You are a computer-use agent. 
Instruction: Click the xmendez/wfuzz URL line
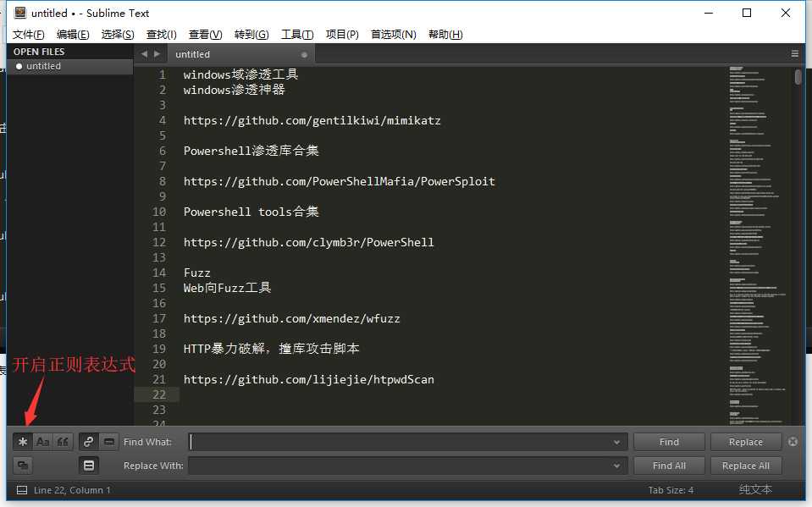(x=291, y=318)
